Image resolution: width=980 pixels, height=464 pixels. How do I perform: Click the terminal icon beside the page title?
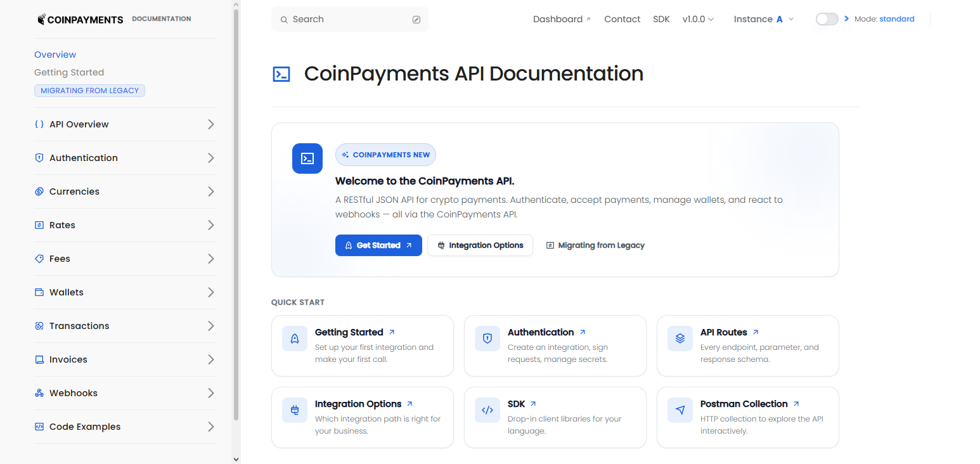(281, 74)
